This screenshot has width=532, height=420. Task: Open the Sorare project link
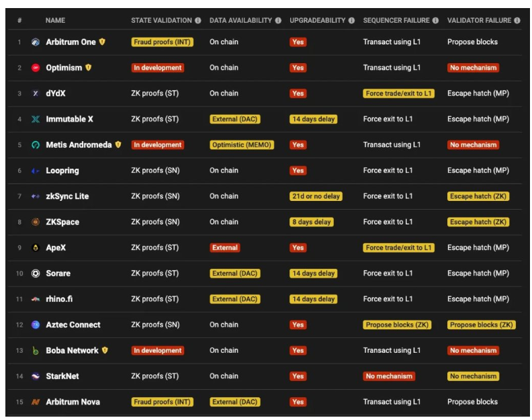[58, 274]
